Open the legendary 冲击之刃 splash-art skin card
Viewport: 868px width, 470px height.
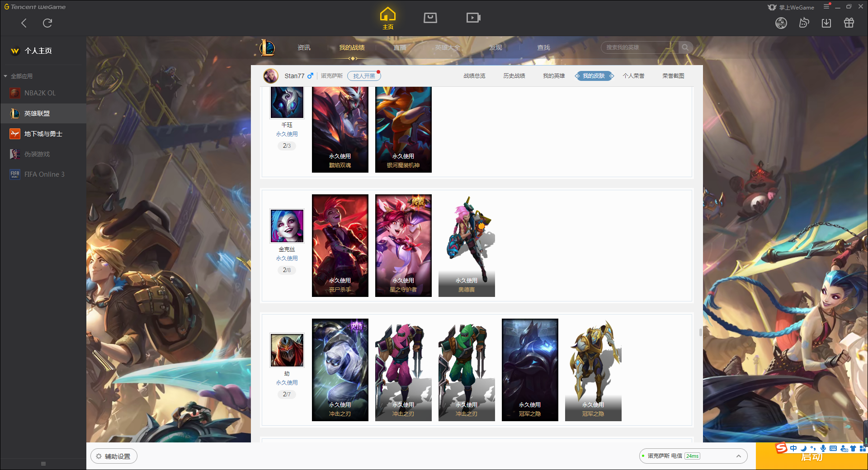tap(340, 370)
